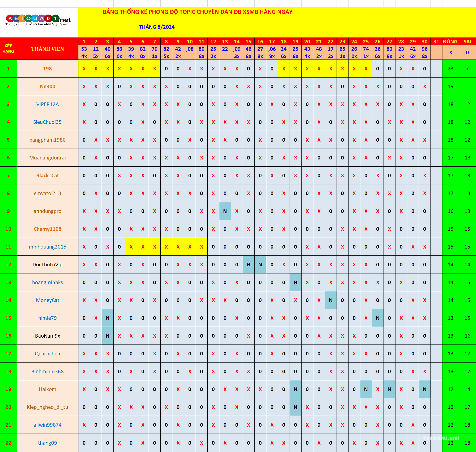Select member name 'thang09'
The height and width of the screenshot is (452, 476).
tap(48, 443)
